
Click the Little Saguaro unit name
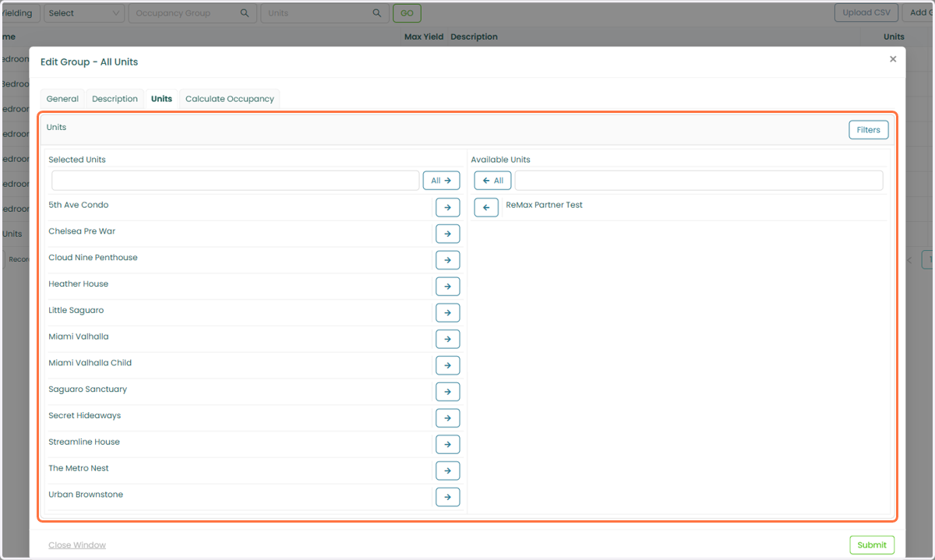tap(76, 311)
